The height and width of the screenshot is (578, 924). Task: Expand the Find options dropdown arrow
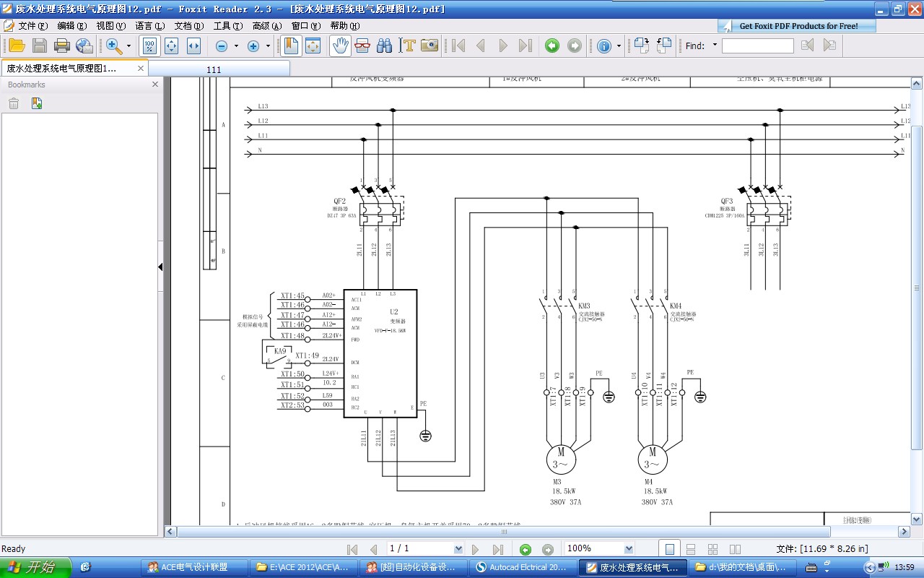715,46
